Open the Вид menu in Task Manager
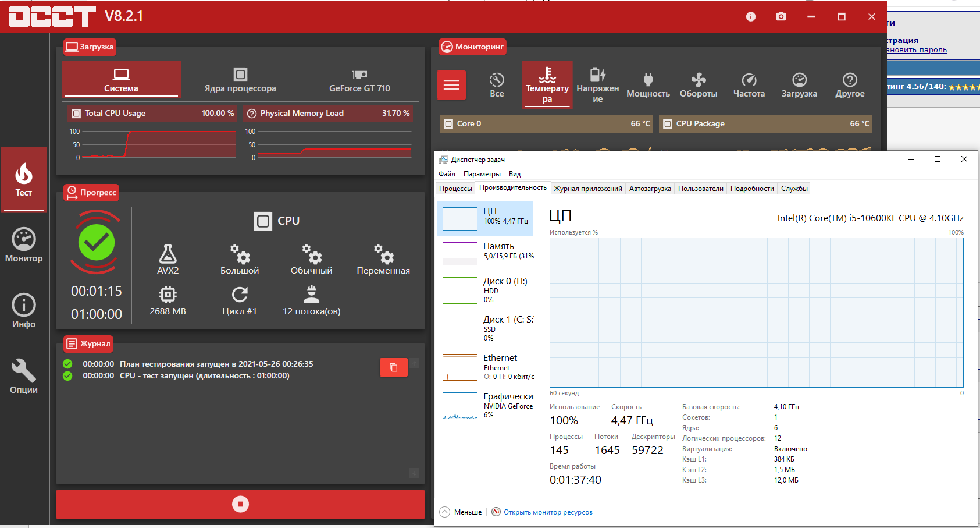980x528 pixels. (x=515, y=174)
